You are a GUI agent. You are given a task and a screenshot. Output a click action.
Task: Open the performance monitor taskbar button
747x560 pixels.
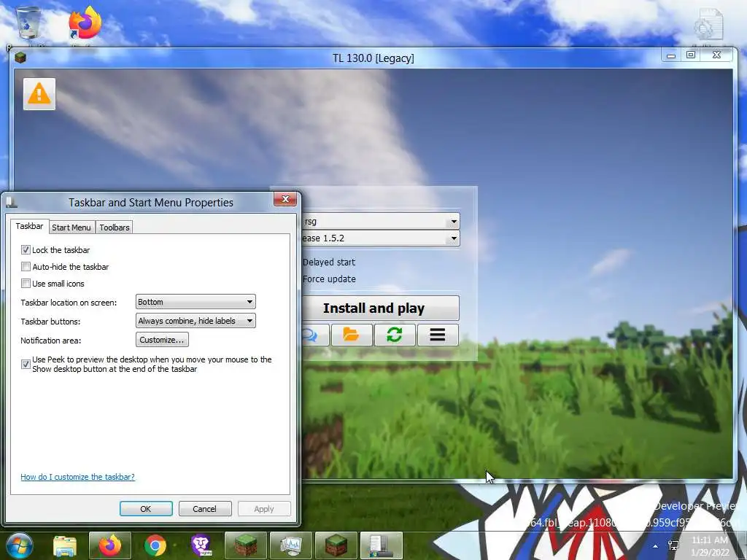[x=290, y=545]
